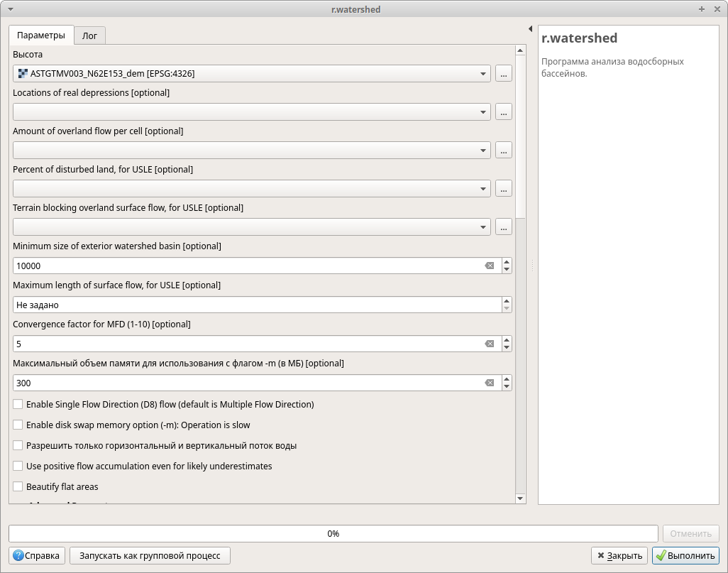Check the Beautify flat areas option
Viewport: 728px width, 573px height.
[18, 487]
